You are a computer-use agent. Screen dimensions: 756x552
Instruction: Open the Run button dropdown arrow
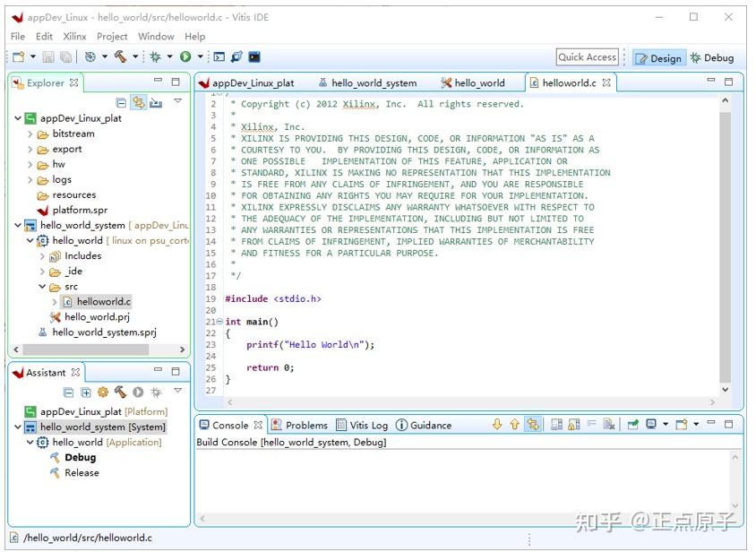pyautogui.click(x=199, y=56)
